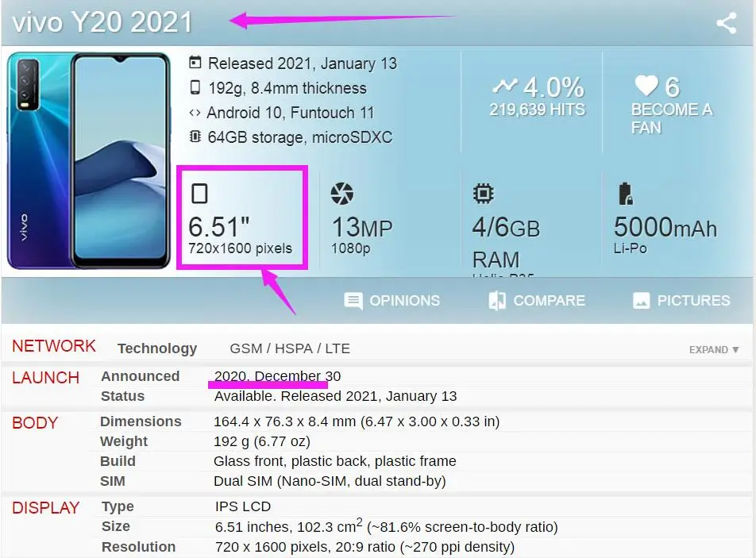Open the COMPARE page

(x=537, y=301)
